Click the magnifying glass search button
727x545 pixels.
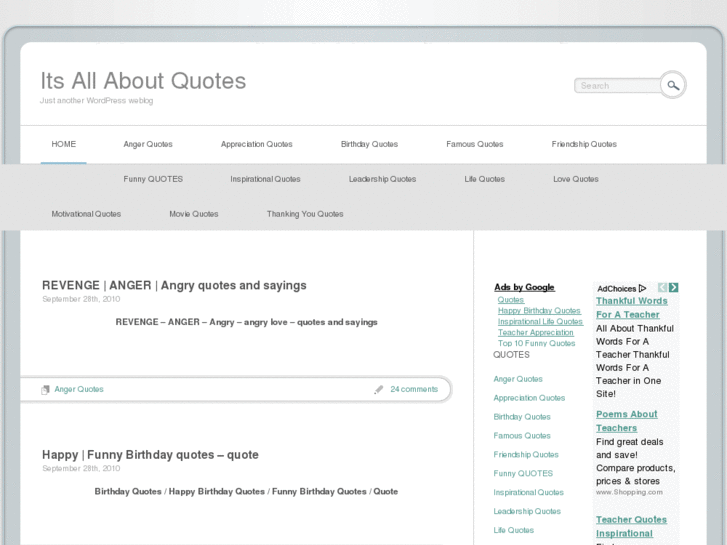coord(673,85)
